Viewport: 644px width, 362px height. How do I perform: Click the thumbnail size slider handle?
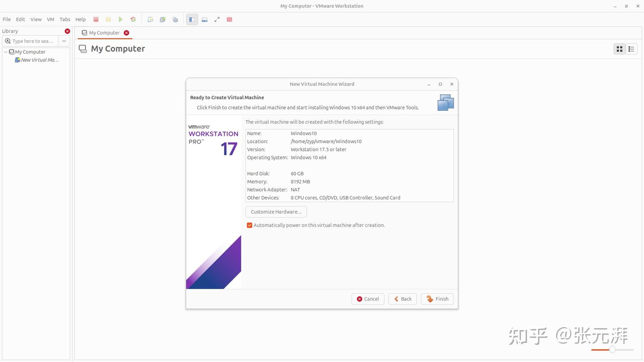(x=612, y=349)
